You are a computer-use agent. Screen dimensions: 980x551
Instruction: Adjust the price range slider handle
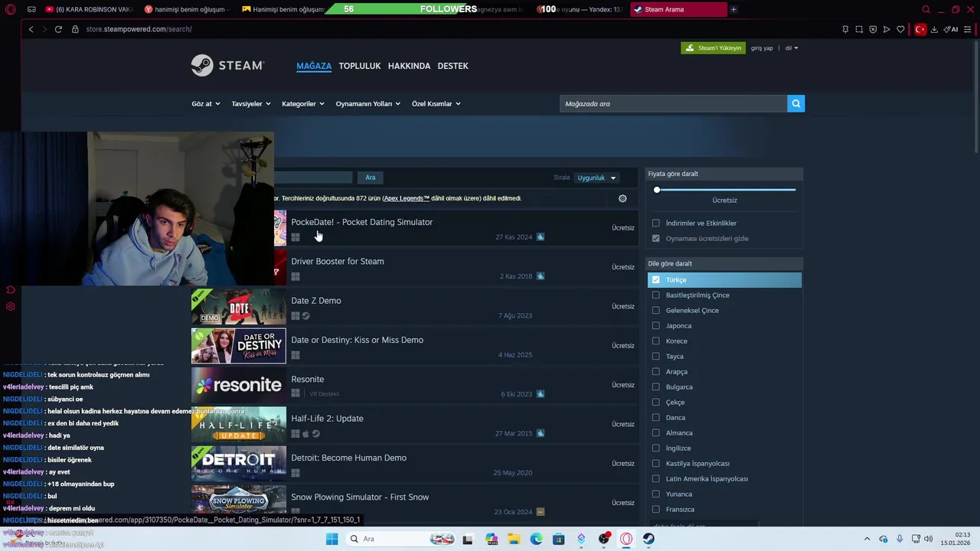(x=656, y=190)
